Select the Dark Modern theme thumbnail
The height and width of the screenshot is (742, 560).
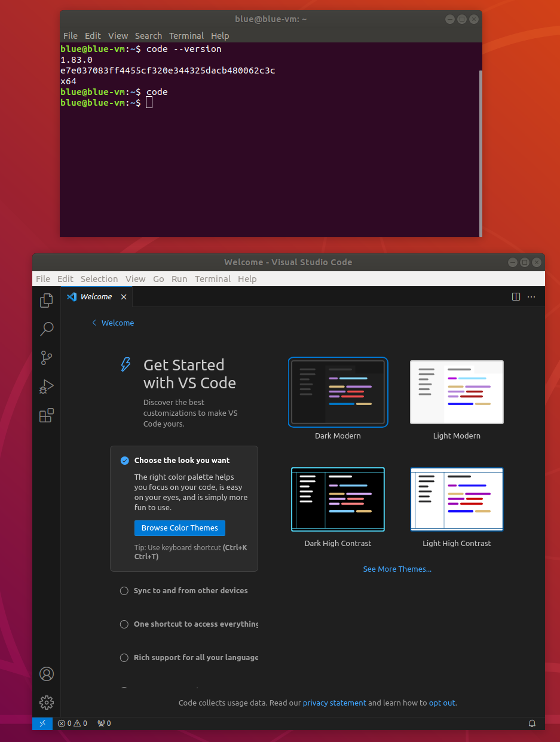(x=338, y=392)
